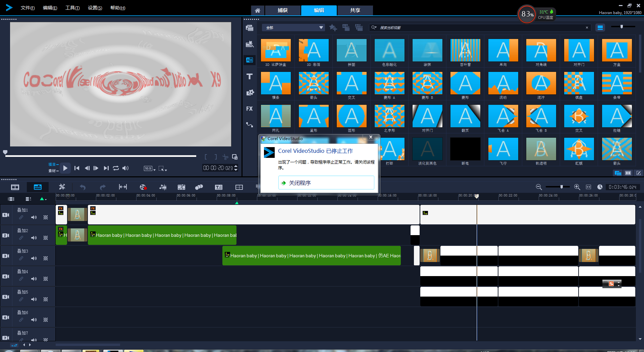Open the resize/crop mode dropdown in preview
This screenshot has width=644, height=352.
coord(162,168)
